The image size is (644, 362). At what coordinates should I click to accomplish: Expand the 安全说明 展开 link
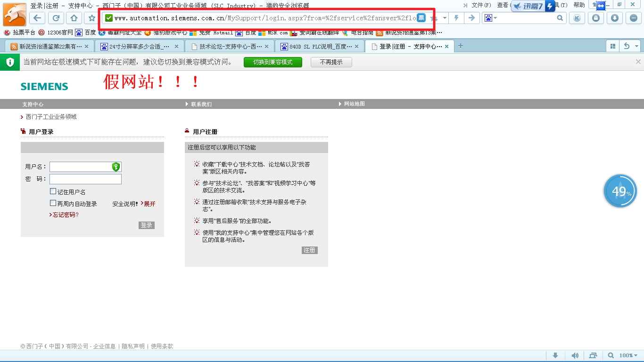[x=148, y=204]
